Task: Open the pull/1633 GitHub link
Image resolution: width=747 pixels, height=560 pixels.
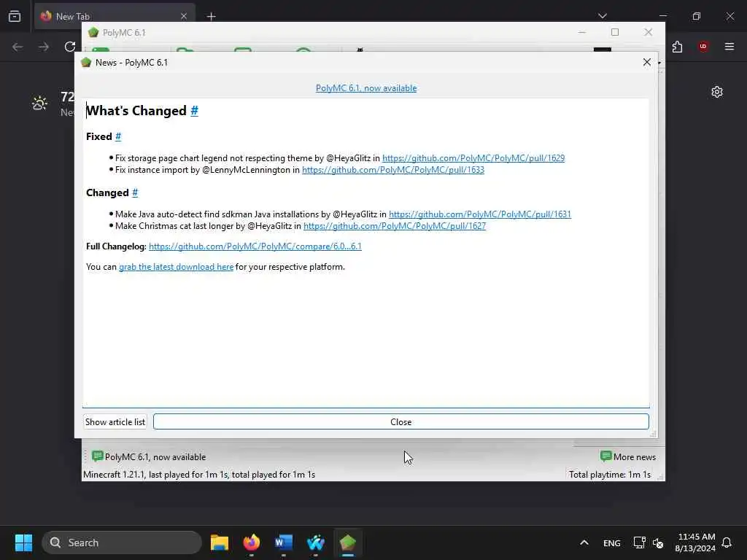Action: pyautogui.click(x=393, y=170)
